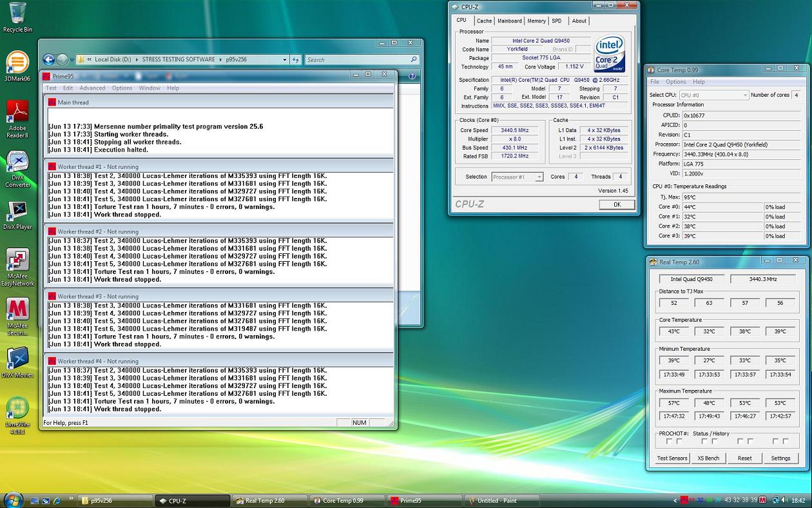The width and height of the screenshot is (812, 508).
Task: Click XS Bench in Real Temp
Action: click(708, 458)
